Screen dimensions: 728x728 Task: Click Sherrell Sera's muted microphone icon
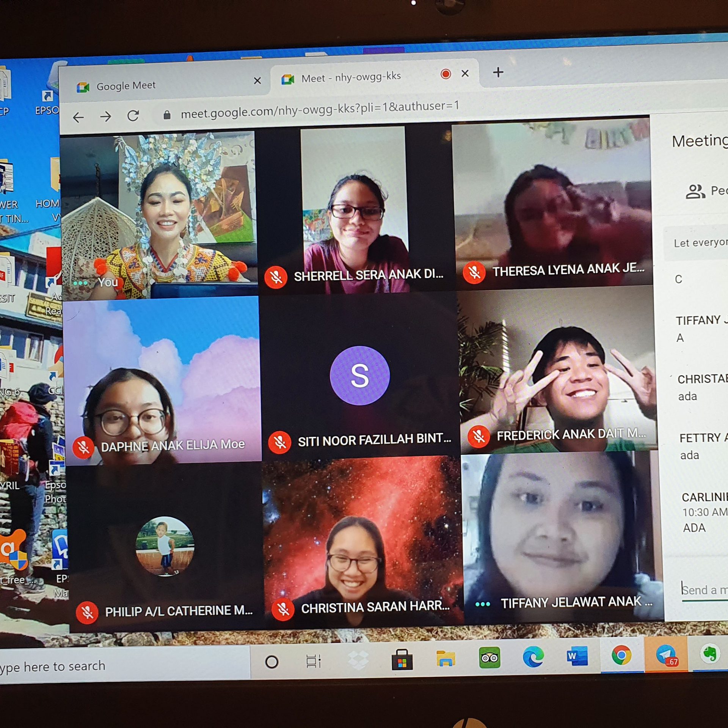click(276, 277)
